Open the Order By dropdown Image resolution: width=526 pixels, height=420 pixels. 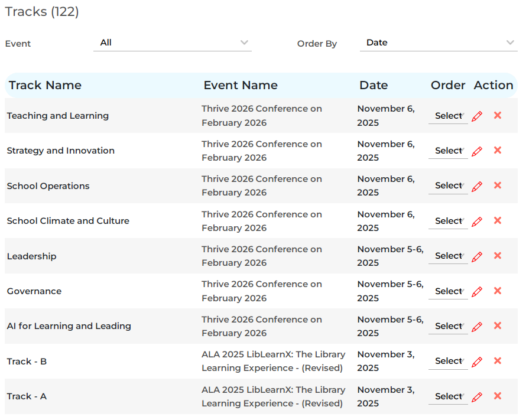pyautogui.click(x=438, y=43)
